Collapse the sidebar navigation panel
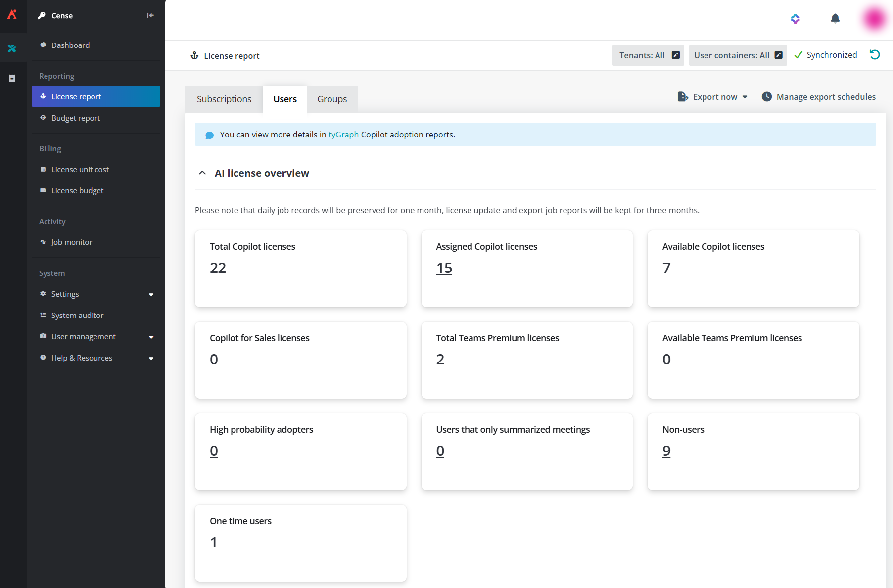The height and width of the screenshot is (588, 893). 150,15
